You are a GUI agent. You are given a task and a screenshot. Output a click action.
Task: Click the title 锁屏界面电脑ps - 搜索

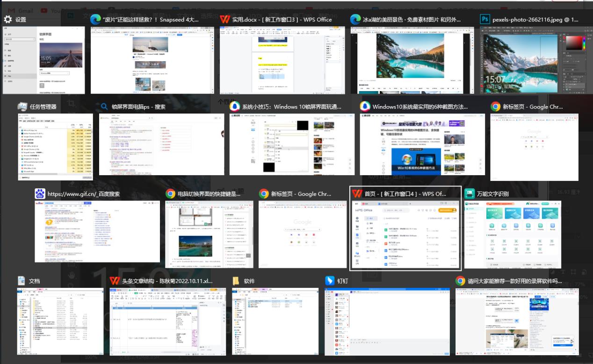point(138,107)
